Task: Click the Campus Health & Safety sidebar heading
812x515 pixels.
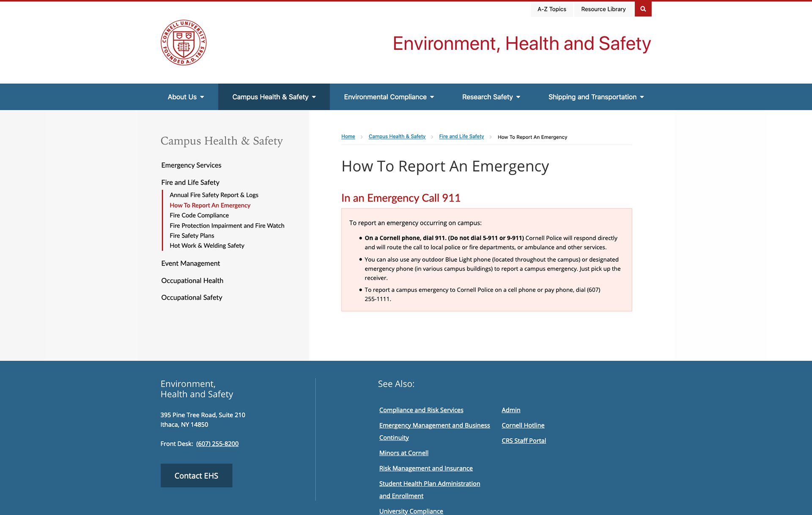Action: pyautogui.click(x=222, y=141)
